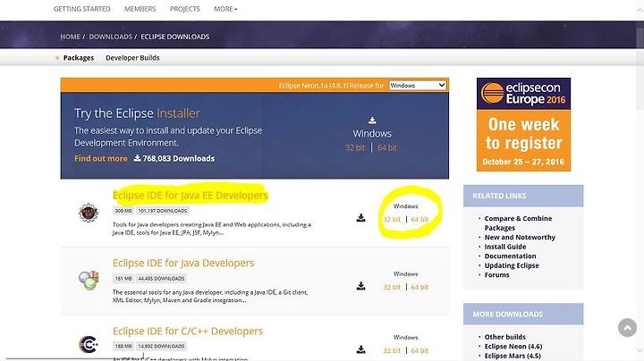Click the page scrollbar up arrow
This screenshot has width=644, height=361.
(640, 10)
